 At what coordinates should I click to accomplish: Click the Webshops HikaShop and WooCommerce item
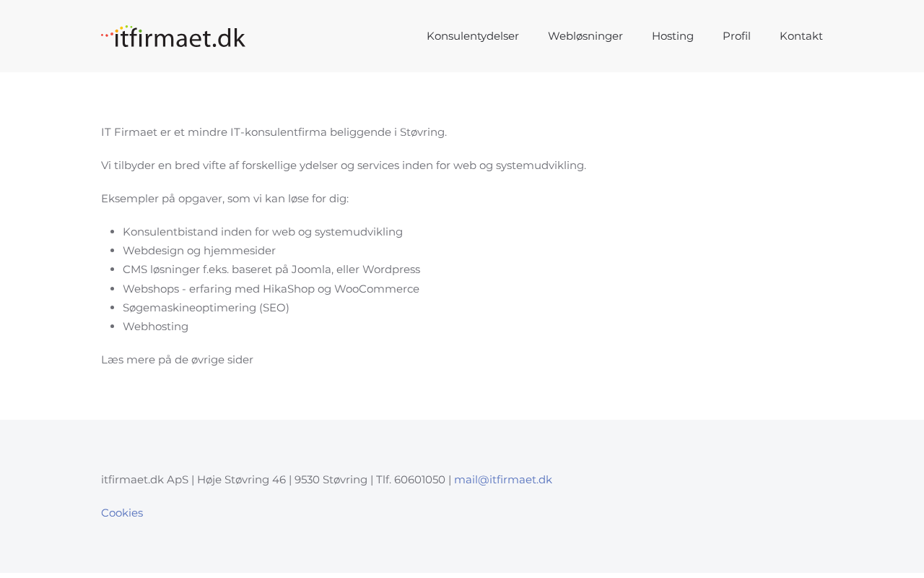271,289
